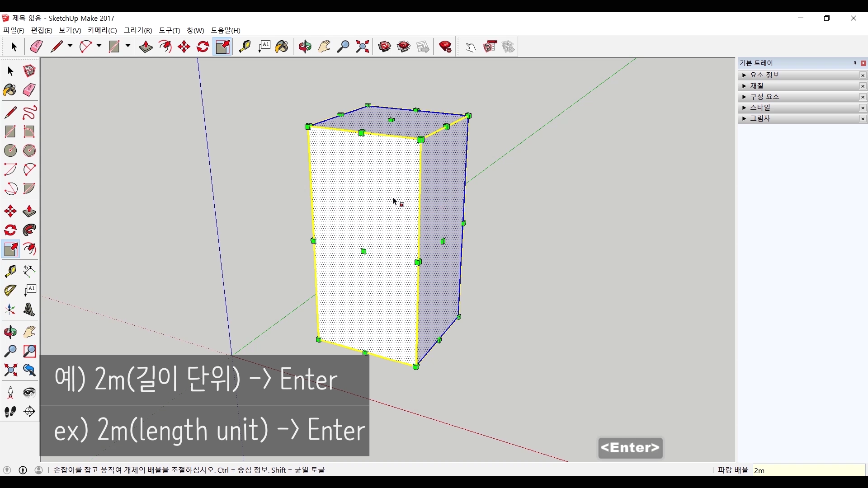
Task: Select the Paint Bucket tool in left toolbar
Action: pyautogui.click(x=10, y=90)
